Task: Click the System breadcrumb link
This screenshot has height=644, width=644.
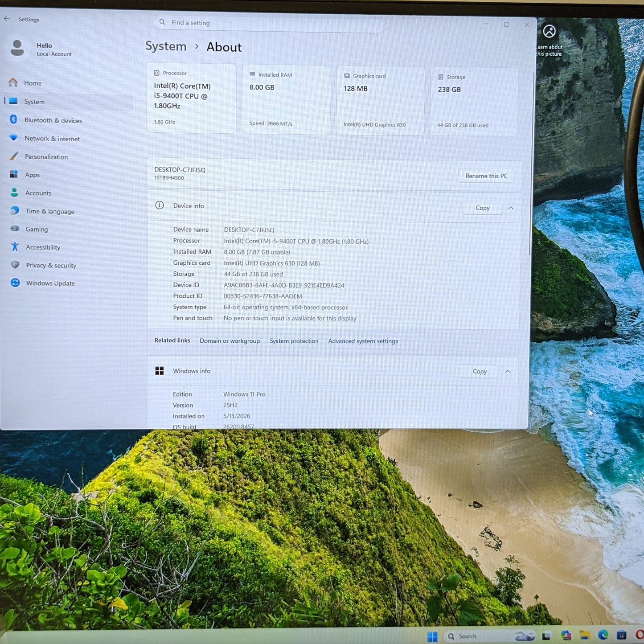Action: pos(166,46)
